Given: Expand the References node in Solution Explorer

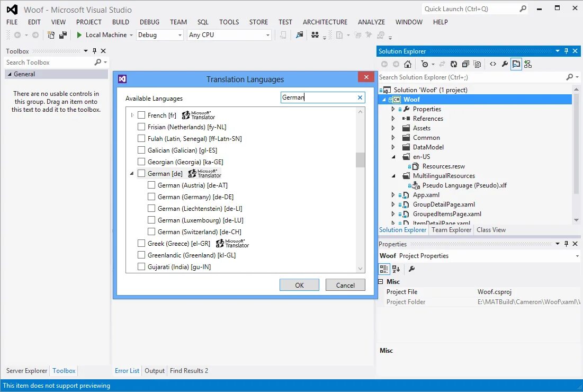Looking at the screenshot, I should click(393, 118).
